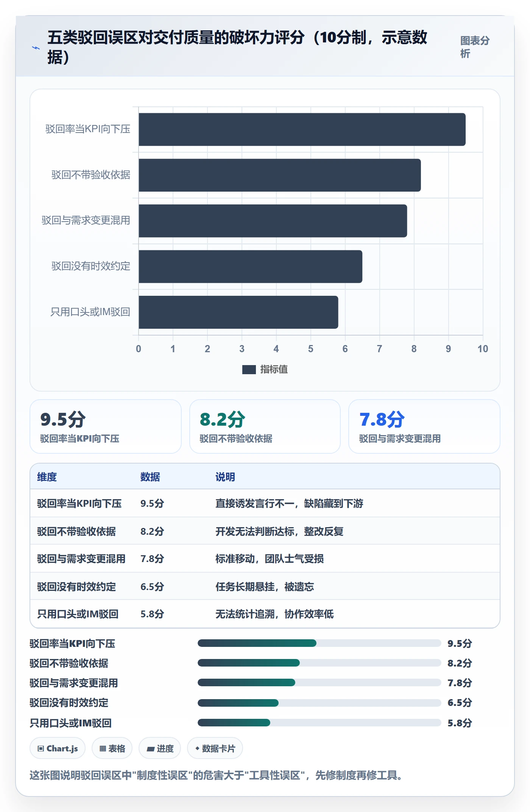
Task: Click the 5.8分 progress bar
Action: click(x=320, y=723)
